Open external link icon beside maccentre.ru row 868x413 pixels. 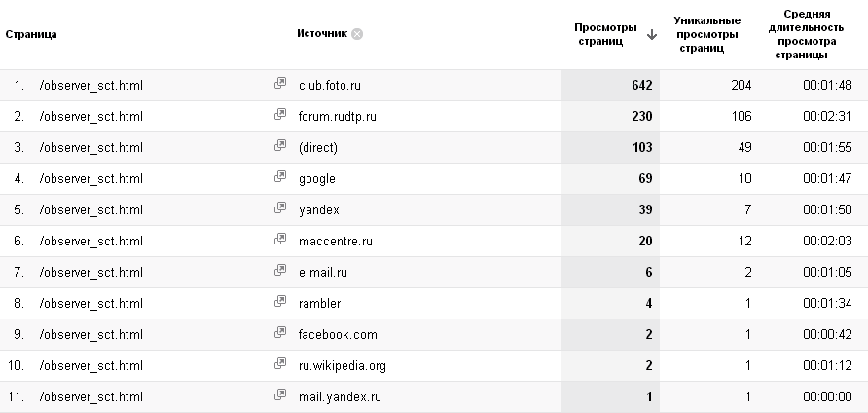point(280,240)
